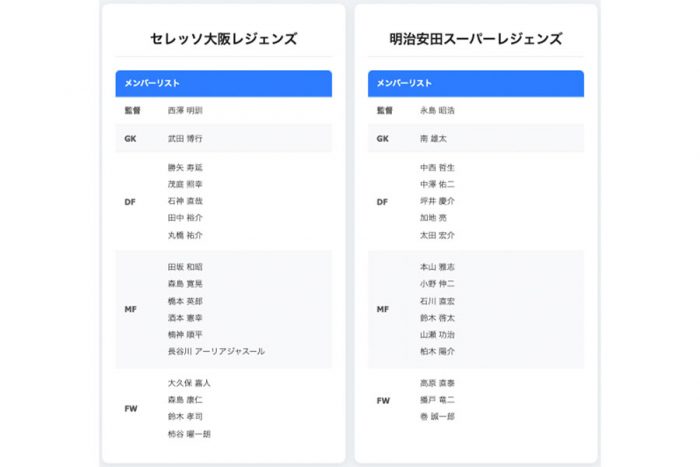Select defender 中西 哲生
This screenshot has width=700, height=467.
coord(437,167)
